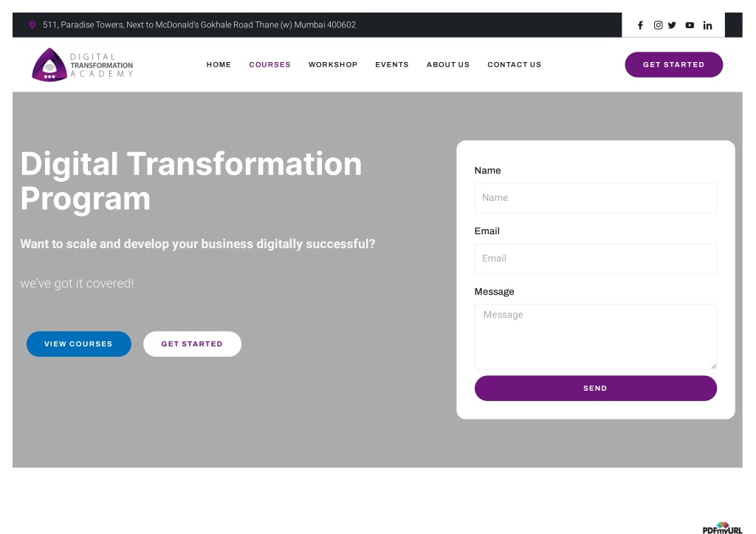Click the Paradise Towers address text
The width and height of the screenshot is (756, 534).
[x=199, y=24]
